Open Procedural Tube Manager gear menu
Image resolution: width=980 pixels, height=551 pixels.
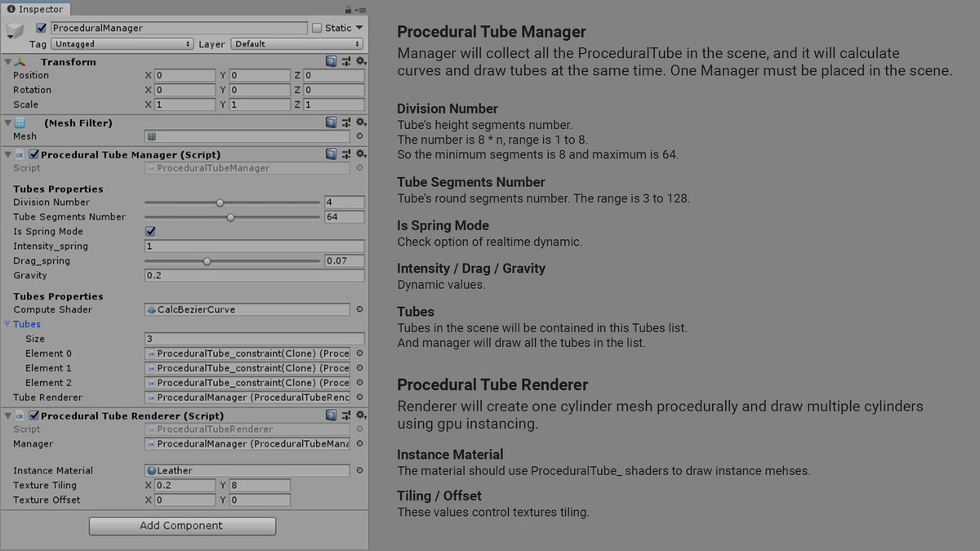click(360, 153)
